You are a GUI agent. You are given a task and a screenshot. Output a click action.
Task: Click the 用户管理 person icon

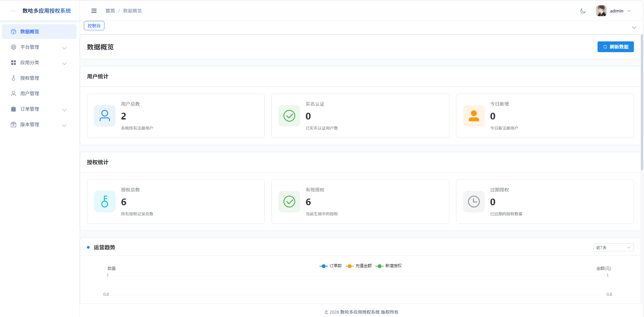click(x=13, y=94)
